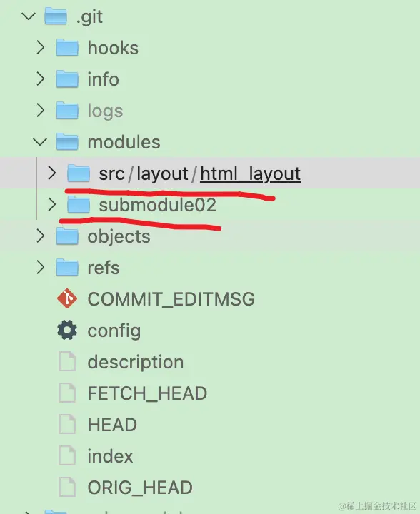The height and width of the screenshot is (514, 420).
Task: Click the folder icon for submodule02
Action: (x=79, y=205)
